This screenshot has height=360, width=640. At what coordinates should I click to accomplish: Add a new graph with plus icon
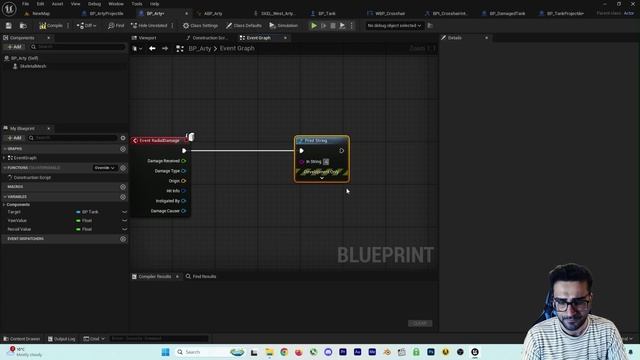click(x=123, y=149)
